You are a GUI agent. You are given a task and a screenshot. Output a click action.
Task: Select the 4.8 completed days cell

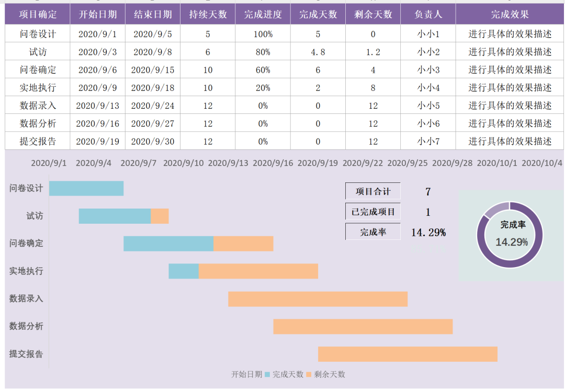pyautogui.click(x=318, y=52)
